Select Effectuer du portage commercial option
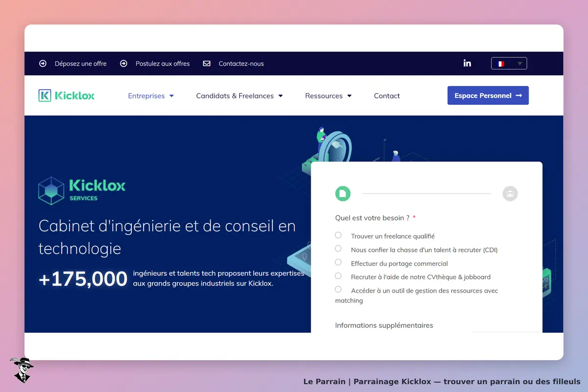The width and height of the screenshot is (588, 392). 338,263
